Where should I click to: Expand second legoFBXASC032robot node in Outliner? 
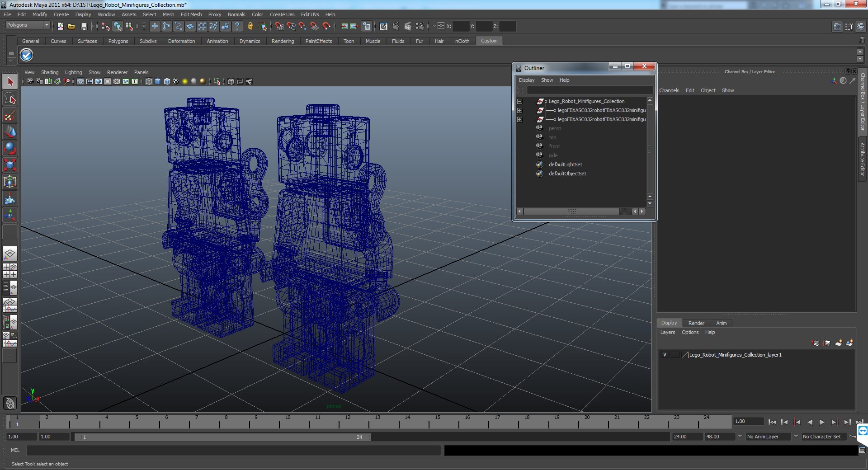(x=520, y=119)
